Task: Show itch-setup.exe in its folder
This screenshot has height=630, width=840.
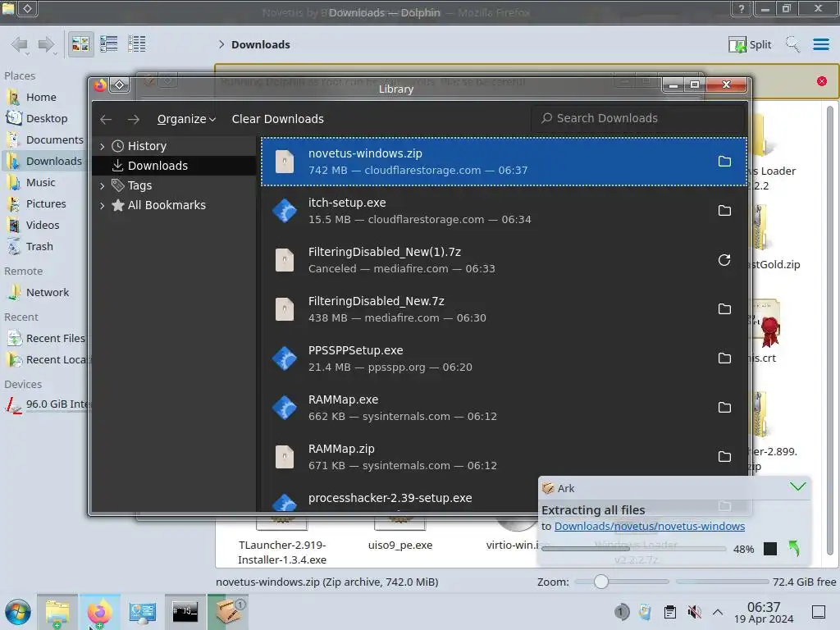Action: [x=724, y=211]
